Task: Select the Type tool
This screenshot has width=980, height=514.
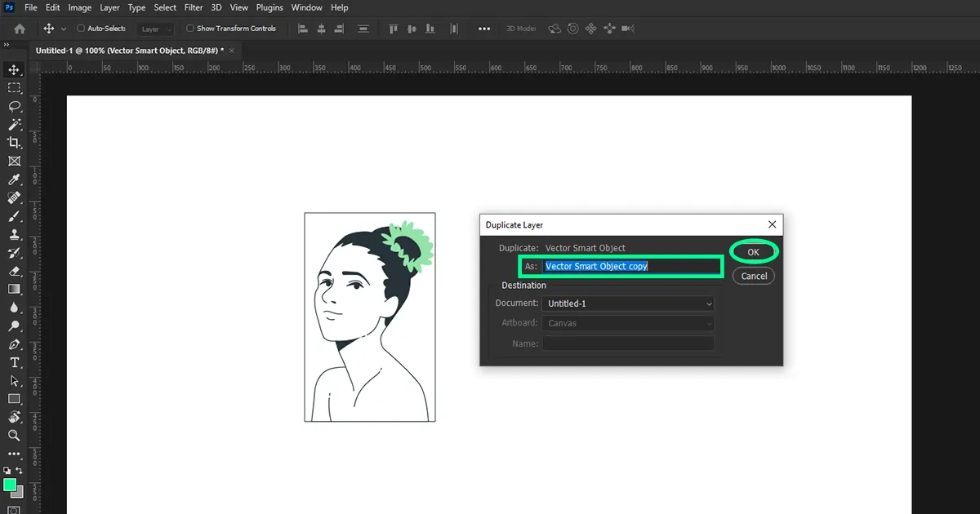Action: coord(14,362)
